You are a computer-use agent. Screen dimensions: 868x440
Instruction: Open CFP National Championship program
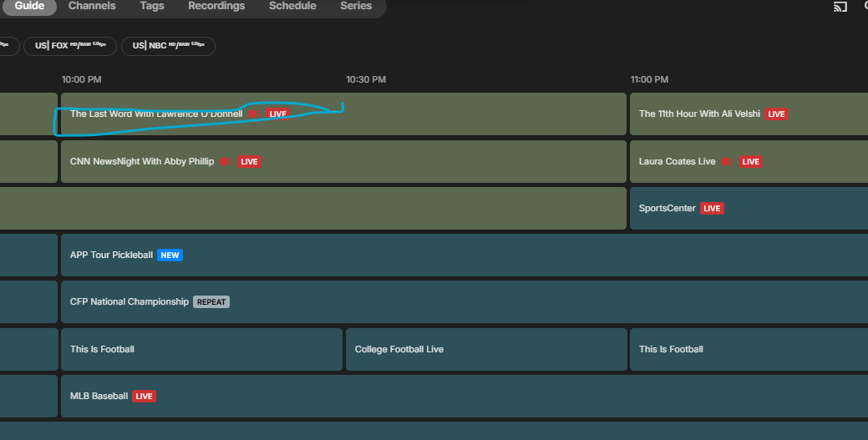464,301
